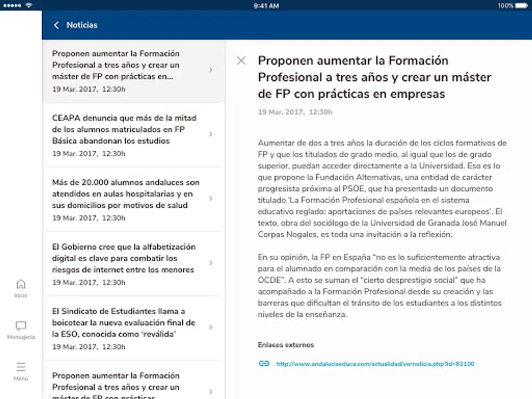Open the andaluciaeduca.com external link
The image size is (532, 399).
pos(375,364)
